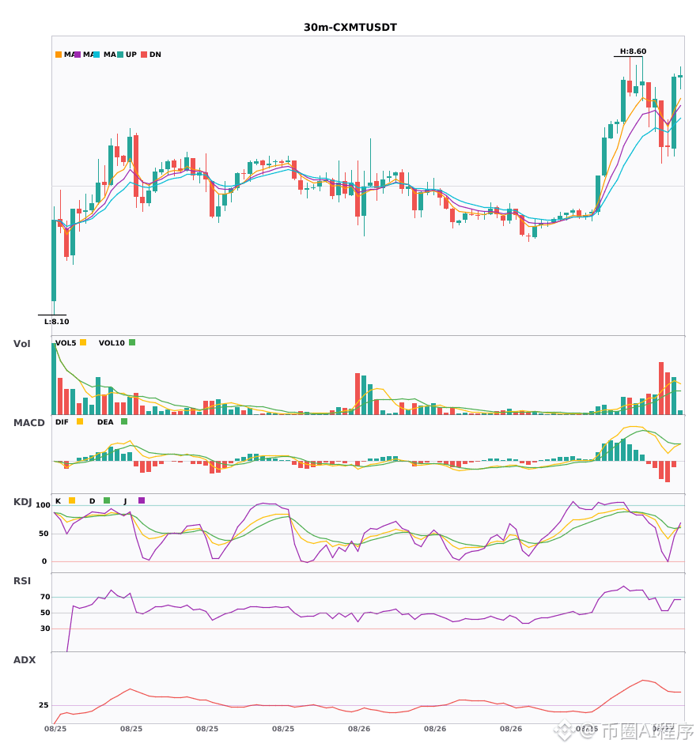Viewport: 700px width, 751px height.
Task: Click the ADX 25 threshold axis value
Action: tap(44, 705)
